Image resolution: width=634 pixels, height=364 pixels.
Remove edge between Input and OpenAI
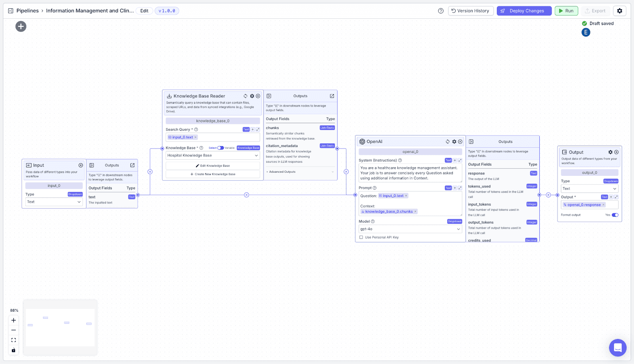point(246,195)
